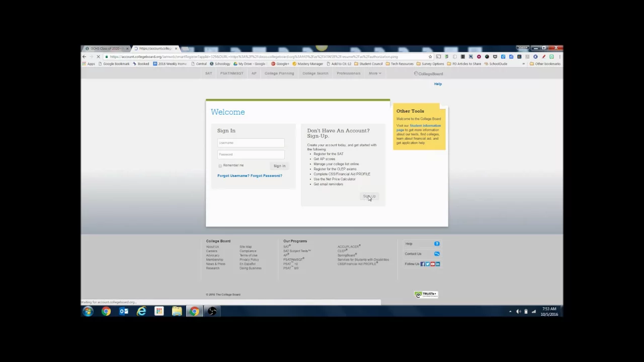Open PD Articles to Share folder
The height and width of the screenshot is (362, 644).
click(x=464, y=64)
